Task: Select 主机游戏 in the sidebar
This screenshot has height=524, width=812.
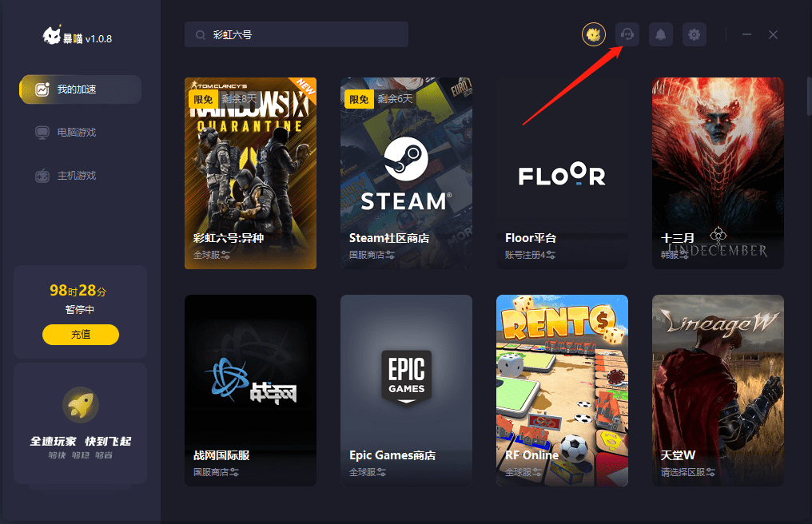Action: click(76, 176)
